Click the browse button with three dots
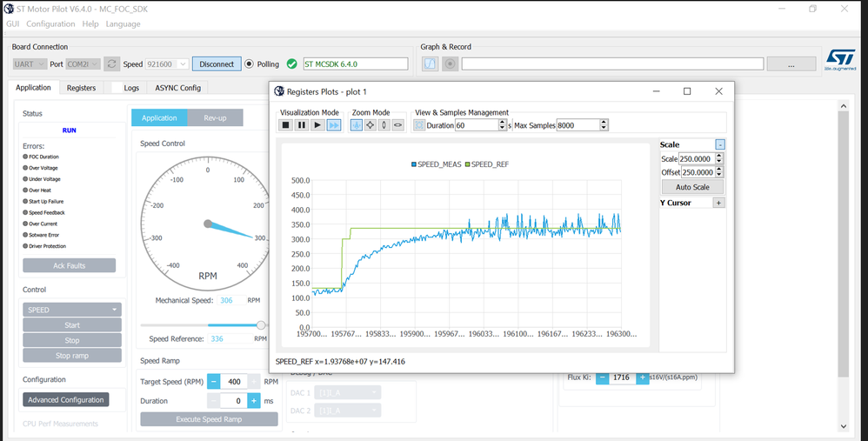 point(791,64)
